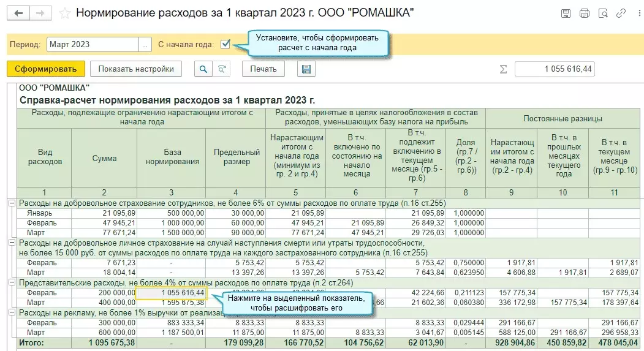Click cell 3 041,67 in March row
The image size is (644, 351).
coord(415,333)
